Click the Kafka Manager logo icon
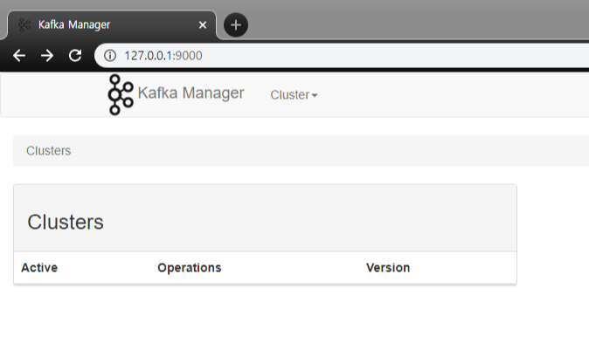This screenshot has height=364, width=589. (x=121, y=94)
